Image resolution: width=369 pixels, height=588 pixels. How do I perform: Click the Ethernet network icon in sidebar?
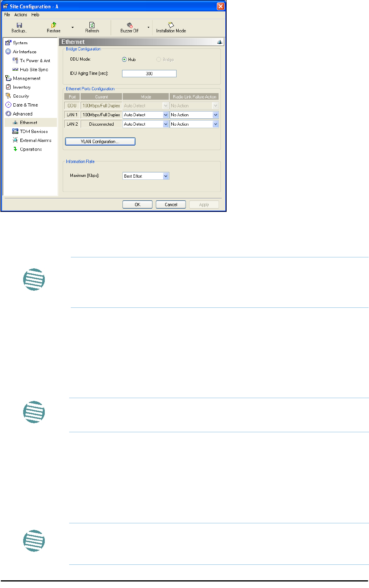tap(15, 122)
